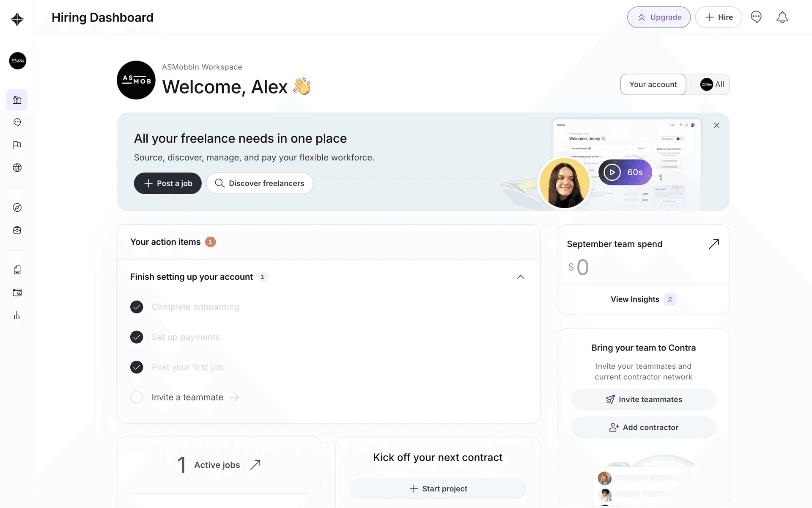812x508 pixels.
Task: Open Active jobs arrow link
Action: tap(255, 465)
